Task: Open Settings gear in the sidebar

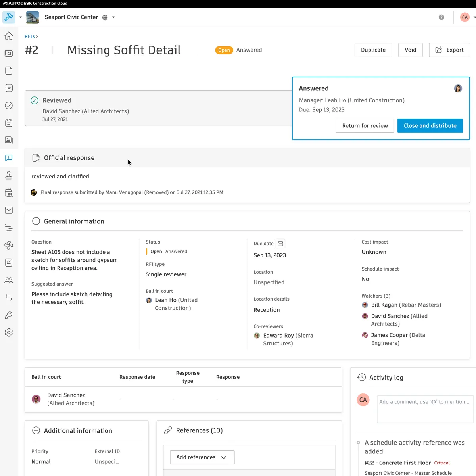Action: pyautogui.click(x=9, y=332)
